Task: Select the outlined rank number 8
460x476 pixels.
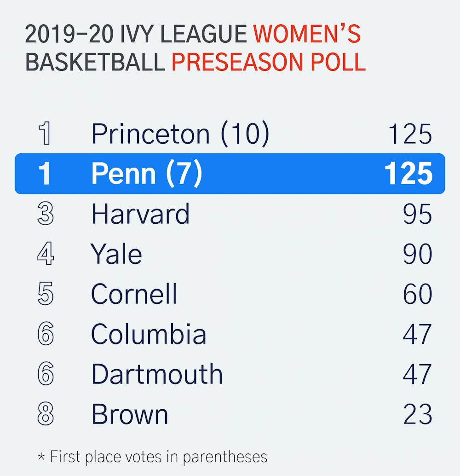Action: 45,414
